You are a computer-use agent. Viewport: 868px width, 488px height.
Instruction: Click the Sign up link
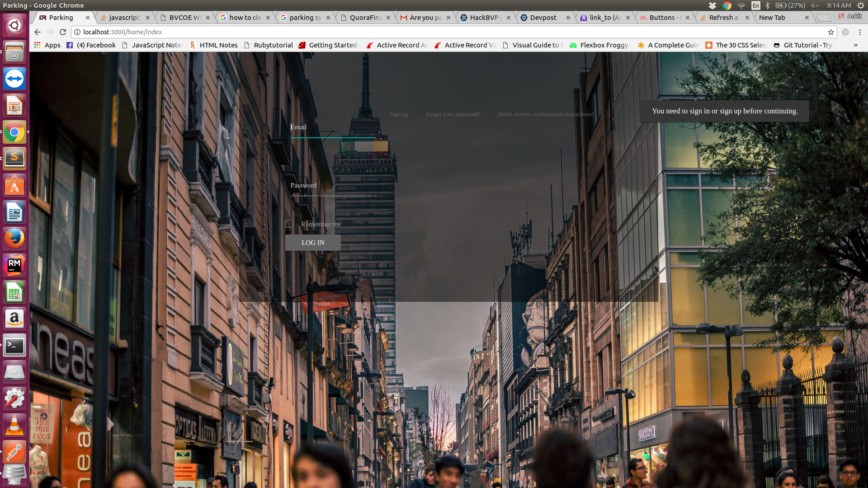(x=399, y=114)
